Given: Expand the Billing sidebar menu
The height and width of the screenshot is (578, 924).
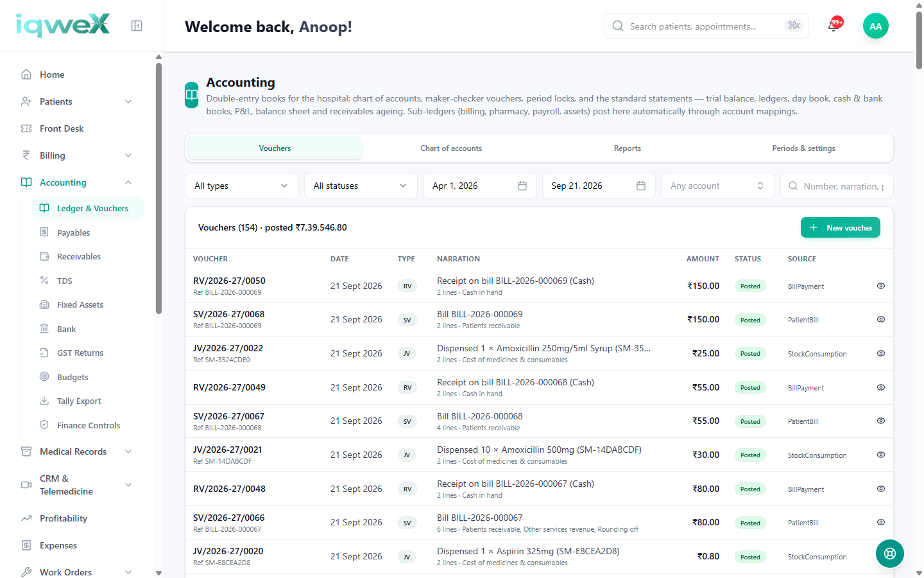Looking at the screenshot, I should pyautogui.click(x=77, y=155).
